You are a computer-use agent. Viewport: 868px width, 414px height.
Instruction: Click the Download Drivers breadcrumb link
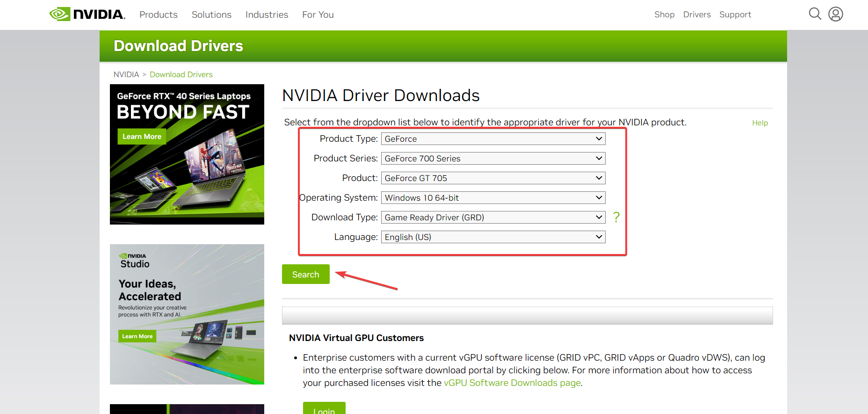pos(181,74)
